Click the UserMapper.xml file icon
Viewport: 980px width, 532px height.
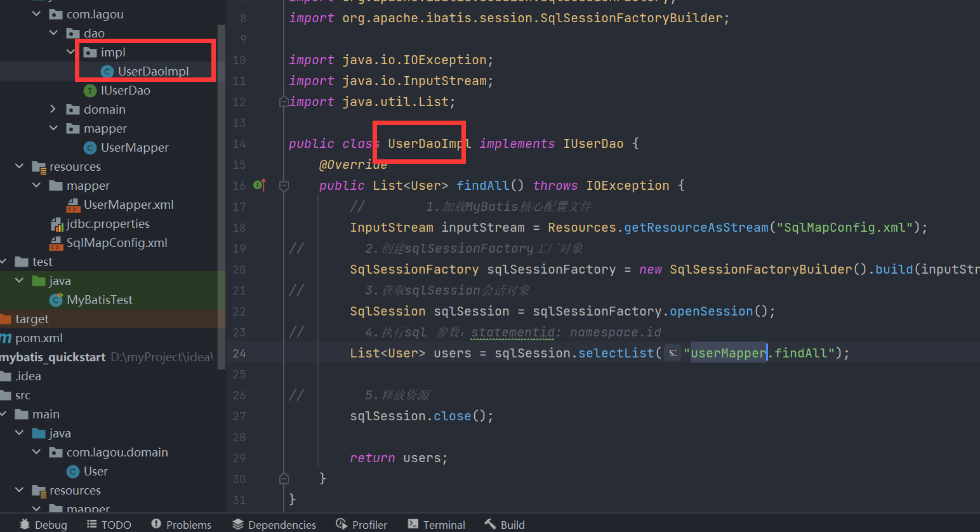pos(73,205)
